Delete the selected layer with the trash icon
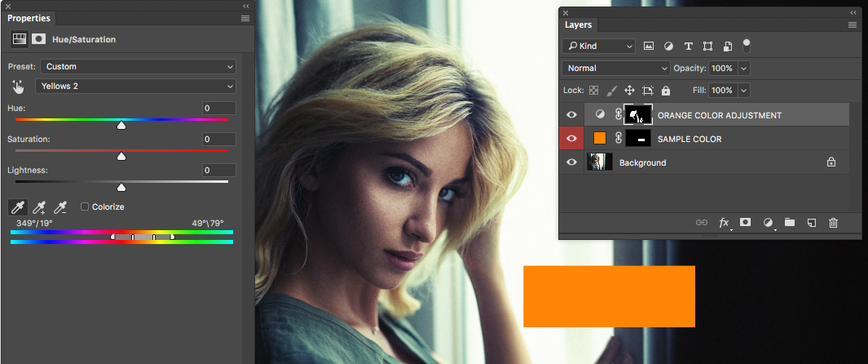Viewport: 868px width, 364px height. tap(833, 223)
